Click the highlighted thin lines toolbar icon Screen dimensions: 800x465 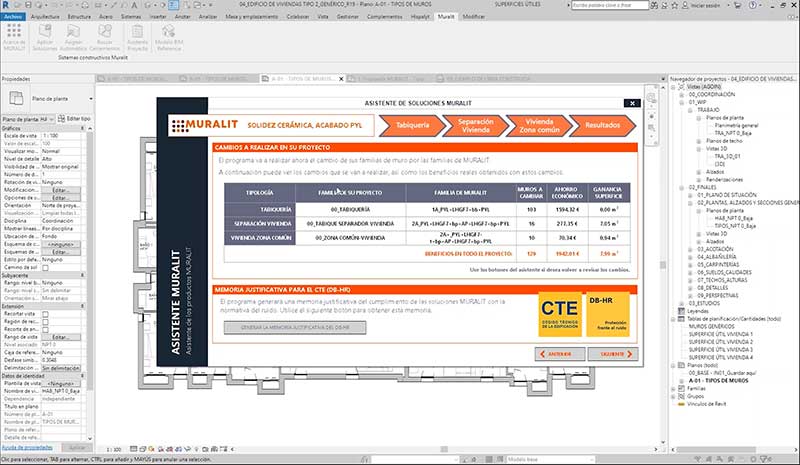(173, 5)
